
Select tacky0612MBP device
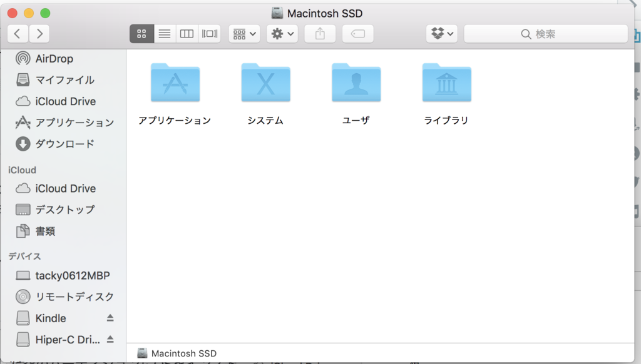tap(63, 275)
